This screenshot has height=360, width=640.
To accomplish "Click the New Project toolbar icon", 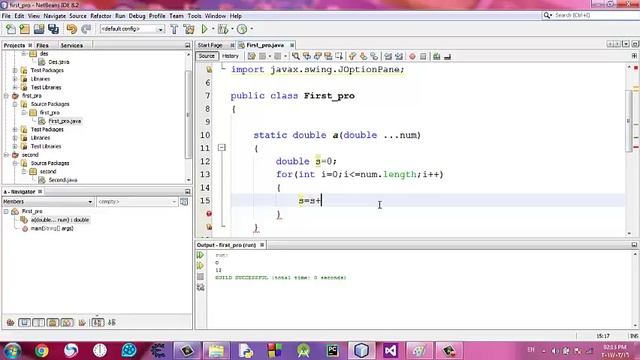I will [x=24, y=29].
